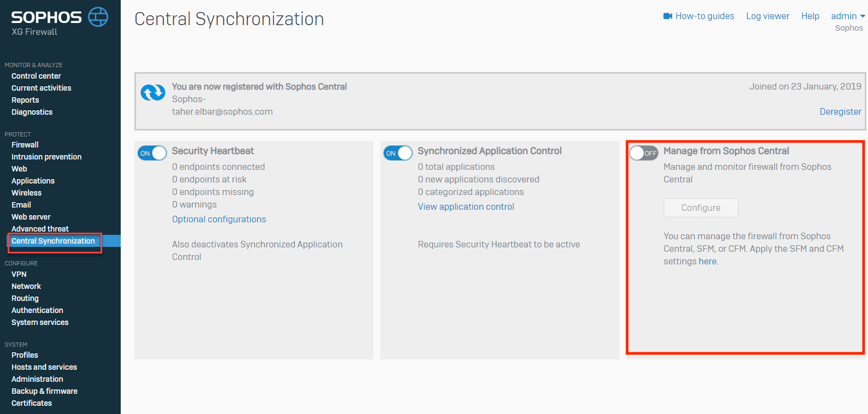
Task: Expand the admin user dropdown
Action: point(848,16)
